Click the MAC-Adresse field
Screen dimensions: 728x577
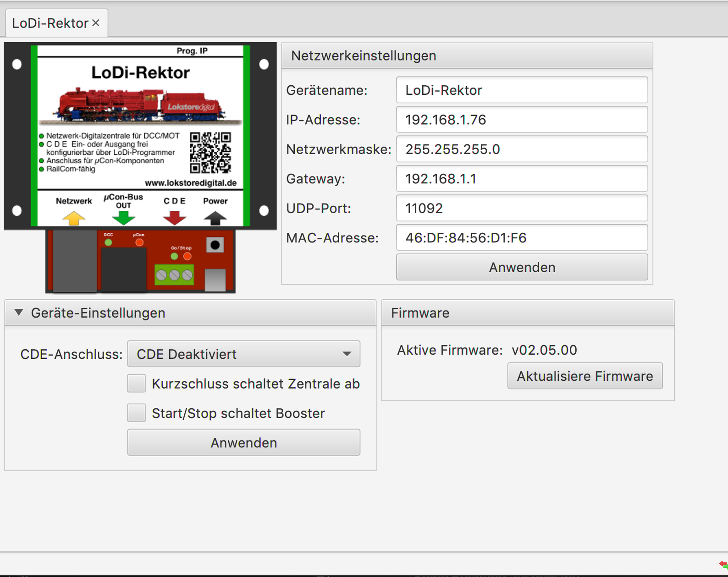[x=522, y=238]
